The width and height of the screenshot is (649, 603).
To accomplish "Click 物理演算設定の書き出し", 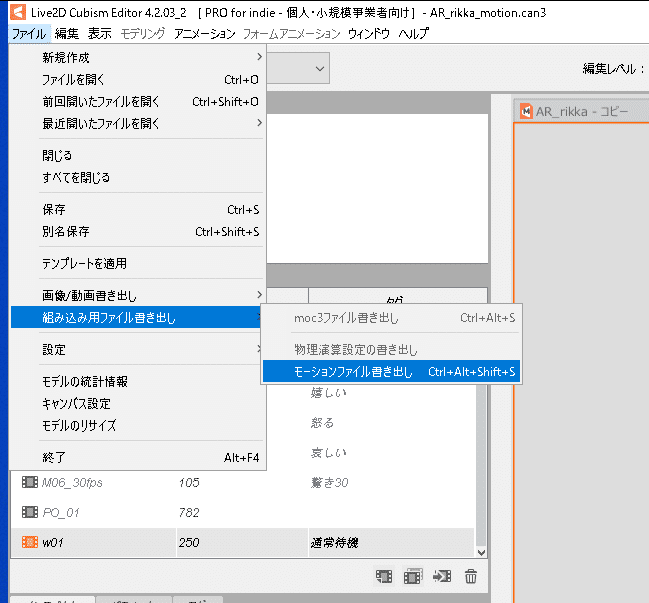I will coord(392,350).
